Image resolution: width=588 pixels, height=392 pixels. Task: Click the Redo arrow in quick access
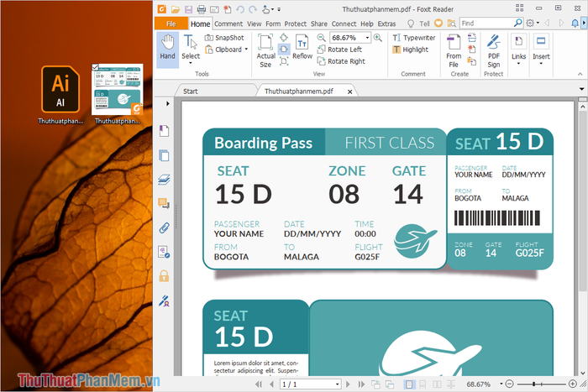coord(253,9)
